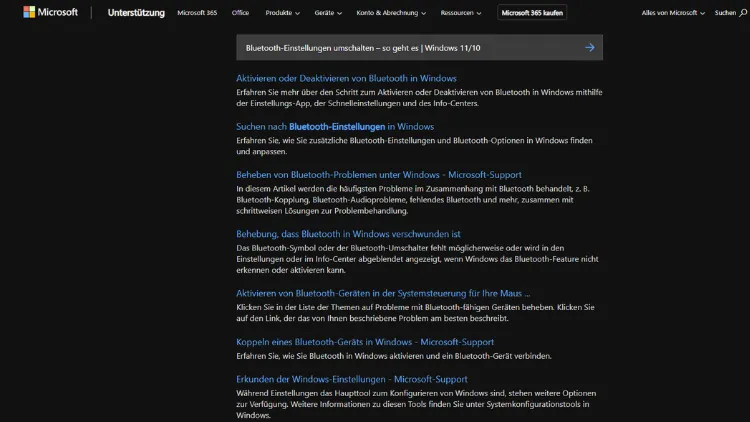Image resolution: width=750 pixels, height=422 pixels.
Task: Click the Microsoft logo icon
Action: 29,12
